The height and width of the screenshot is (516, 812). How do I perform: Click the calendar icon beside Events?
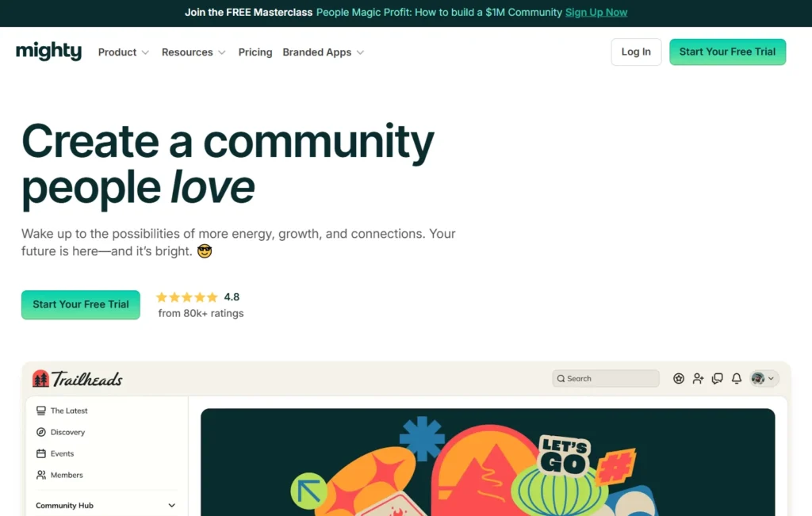[41, 453]
